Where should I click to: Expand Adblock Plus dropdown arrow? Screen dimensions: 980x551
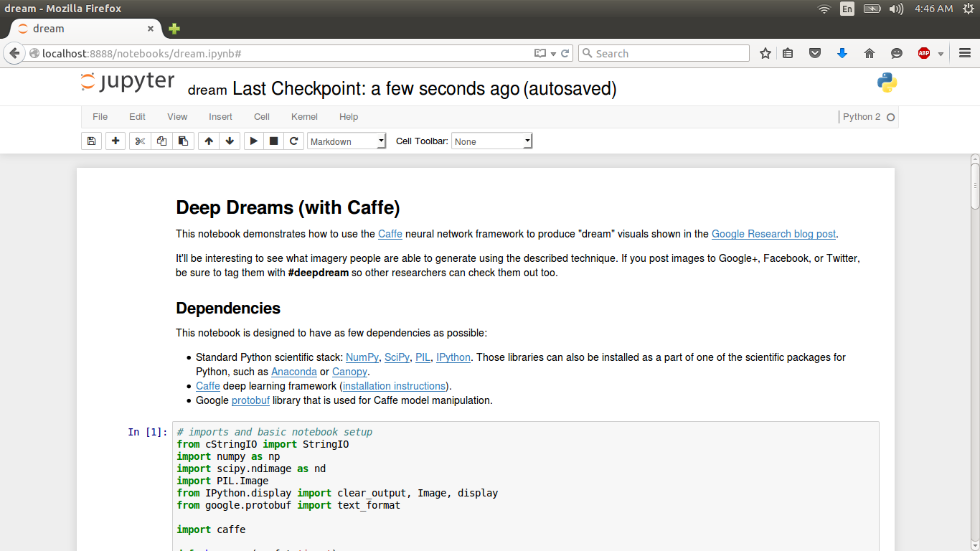941,54
